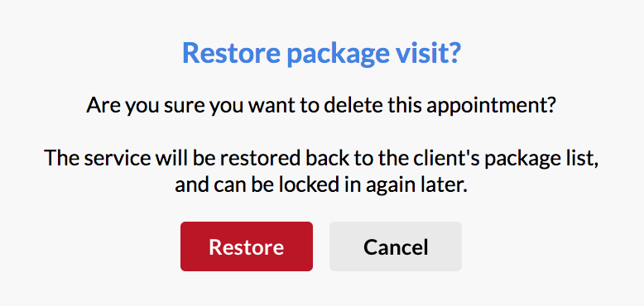This screenshot has height=306, width=644.
Task: Click the word 'package' in the heading
Action: tap(338, 55)
